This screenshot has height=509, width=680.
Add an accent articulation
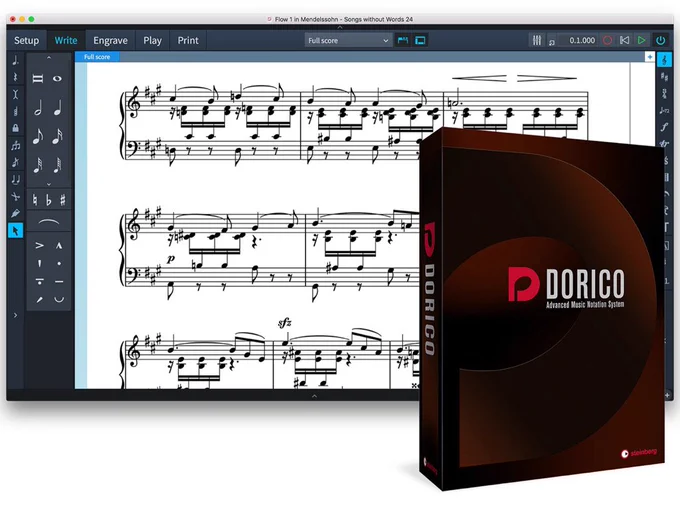point(39,245)
